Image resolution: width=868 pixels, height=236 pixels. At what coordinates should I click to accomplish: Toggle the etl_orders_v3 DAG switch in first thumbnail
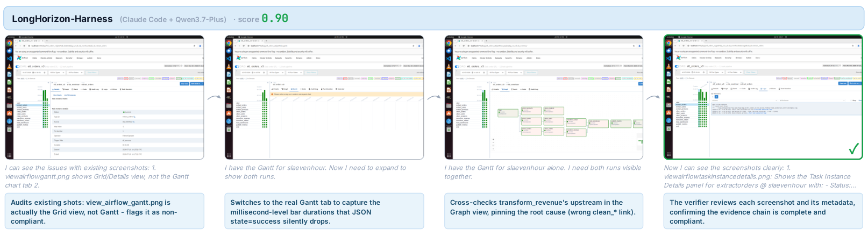[18, 66]
